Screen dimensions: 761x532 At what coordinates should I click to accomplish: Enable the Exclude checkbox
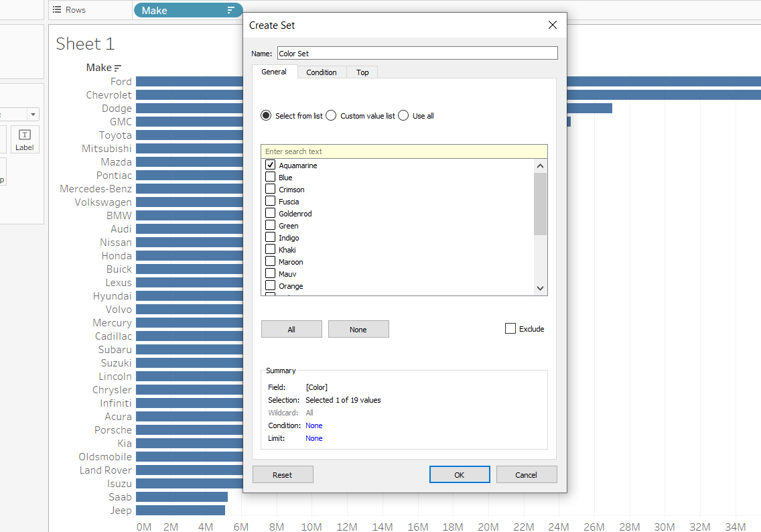tap(510, 328)
